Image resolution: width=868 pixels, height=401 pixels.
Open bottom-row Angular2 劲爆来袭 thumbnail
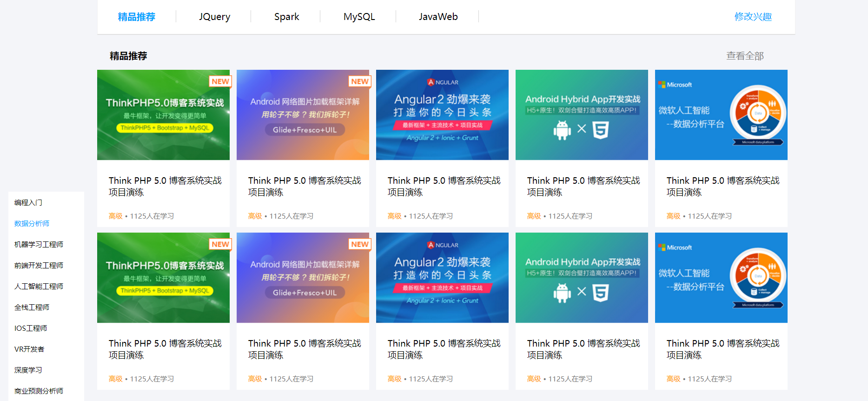pos(442,278)
